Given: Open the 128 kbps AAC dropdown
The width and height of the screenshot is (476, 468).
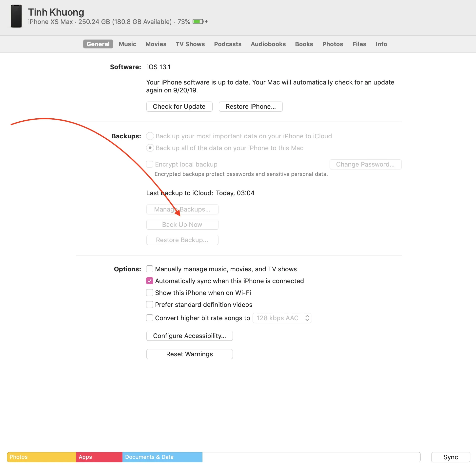Looking at the screenshot, I should (x=282, y=318).
